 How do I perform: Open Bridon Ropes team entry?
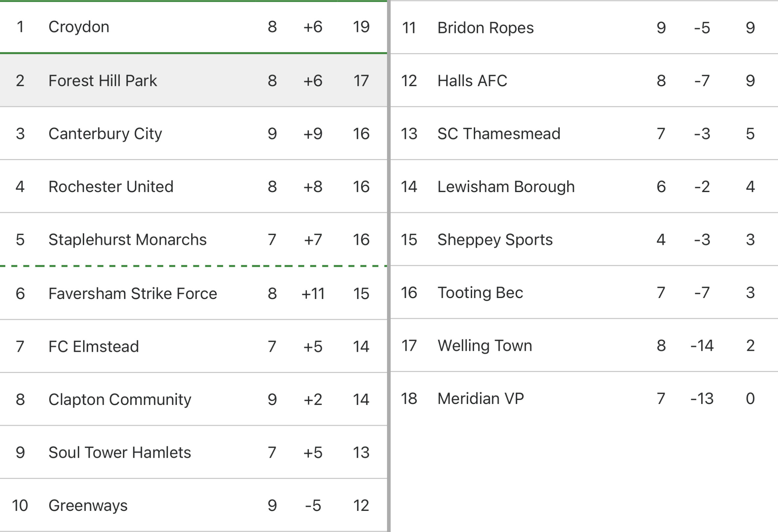click(584, 27)
